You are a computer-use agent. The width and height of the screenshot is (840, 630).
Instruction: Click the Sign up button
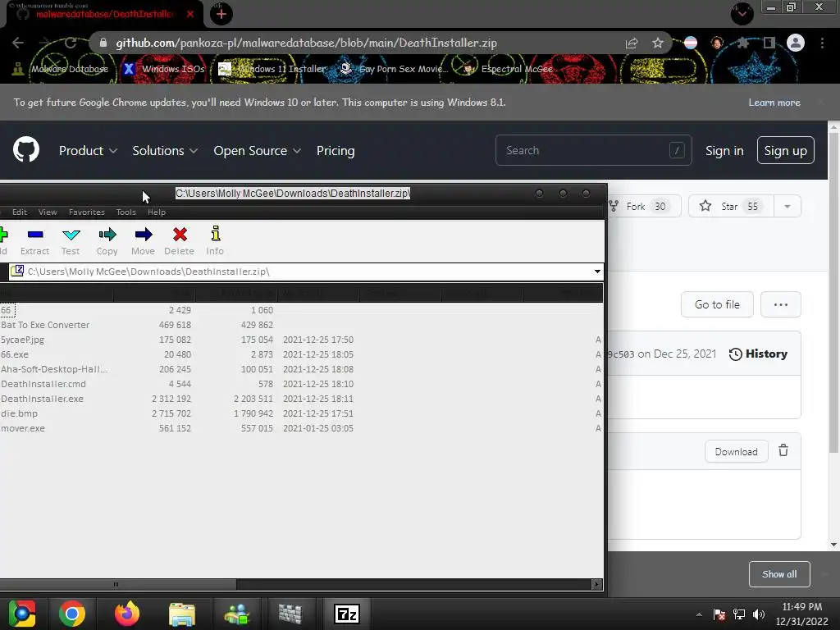tap(785, 151)
